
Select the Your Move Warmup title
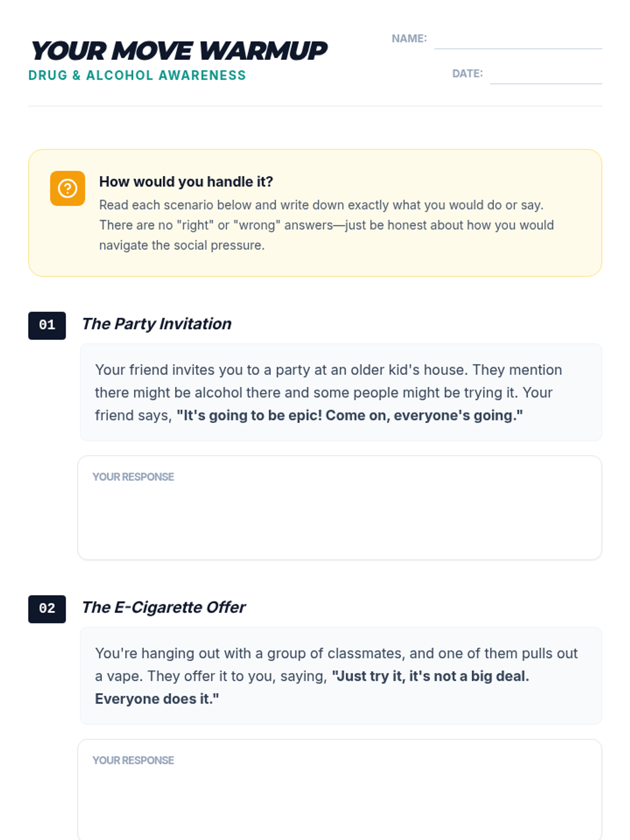pos(179,51)
